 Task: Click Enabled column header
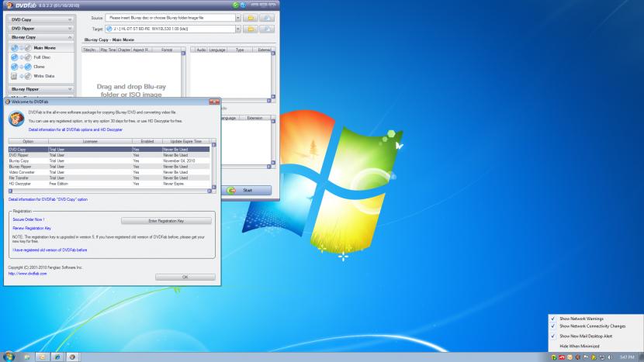click(x=147, y=141)
